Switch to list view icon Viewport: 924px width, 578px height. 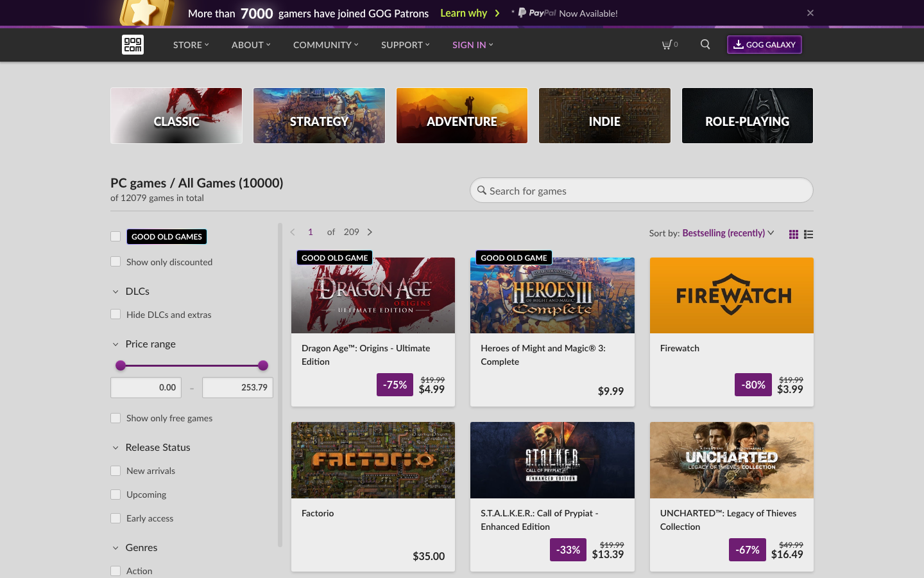[x=809, y=234]
